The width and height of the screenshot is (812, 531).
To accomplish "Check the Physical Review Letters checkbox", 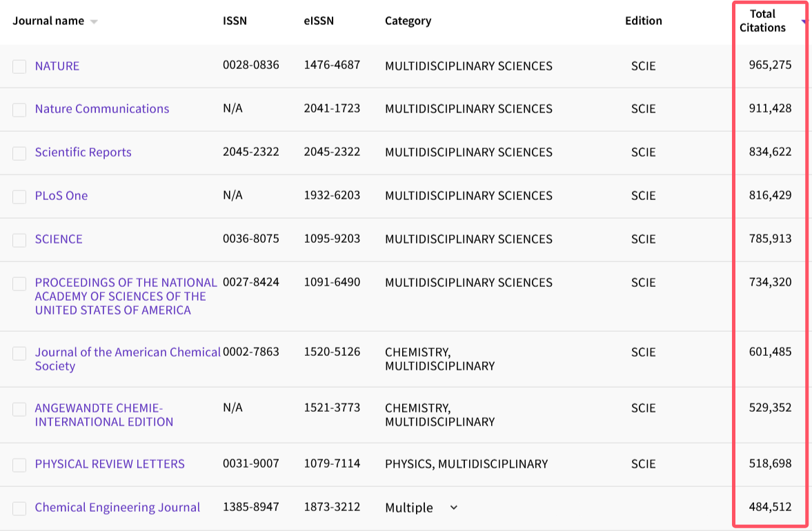I will click(19, 465).
